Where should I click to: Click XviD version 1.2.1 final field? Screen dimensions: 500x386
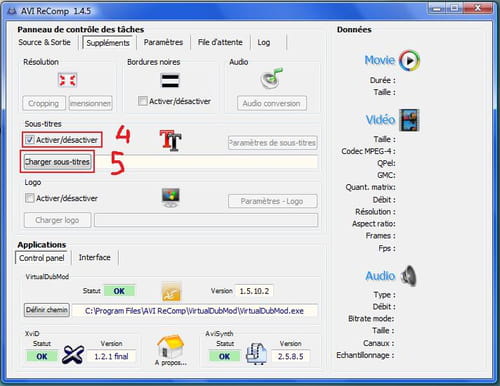coord(111,357)
